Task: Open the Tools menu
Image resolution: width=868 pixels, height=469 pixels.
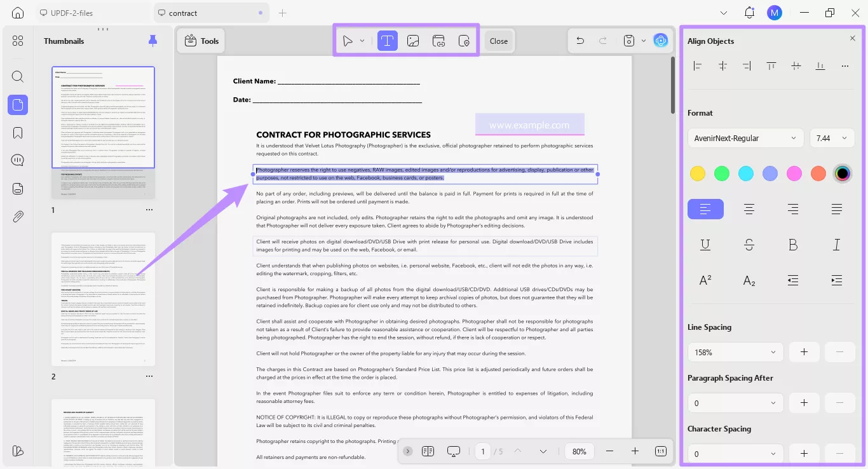Action: (x=201, y=41)
